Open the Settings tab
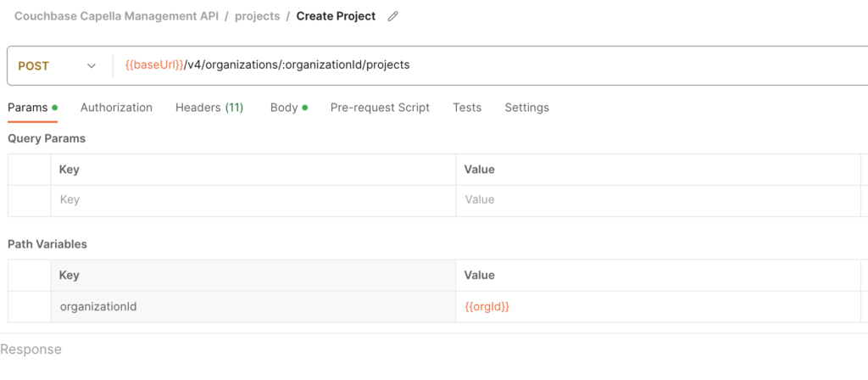This screenshot has width=868, height=380. 526,108
